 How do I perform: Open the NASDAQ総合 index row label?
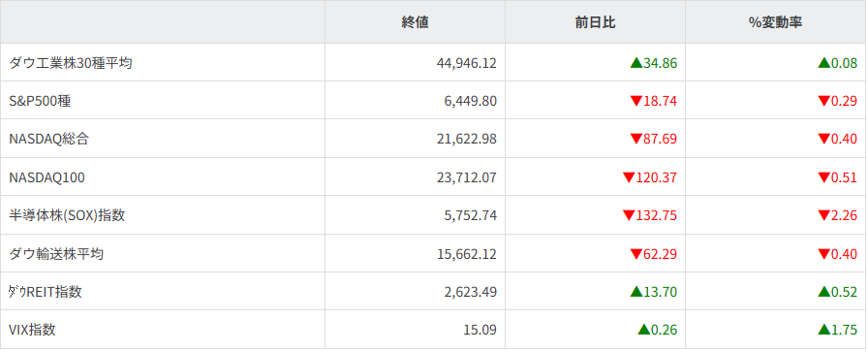(x=49, y=139)
